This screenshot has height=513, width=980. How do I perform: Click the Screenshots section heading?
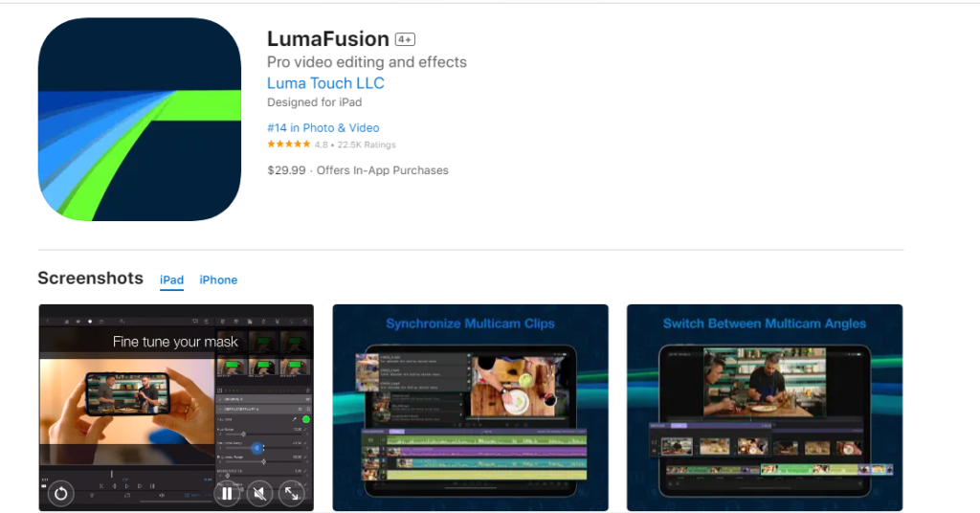click(91, 279)
